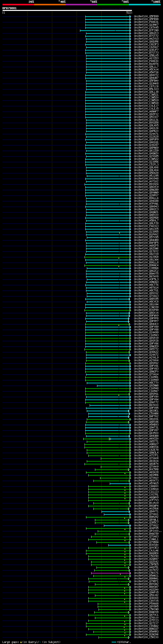
Task: Select hit UniRef100_P48630
Action: tap(146, 61)
